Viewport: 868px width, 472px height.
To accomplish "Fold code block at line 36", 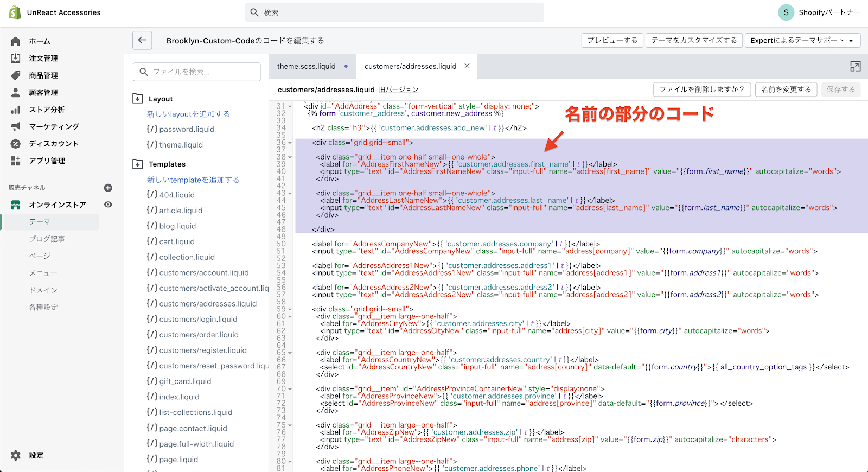I will coord(290,143).
